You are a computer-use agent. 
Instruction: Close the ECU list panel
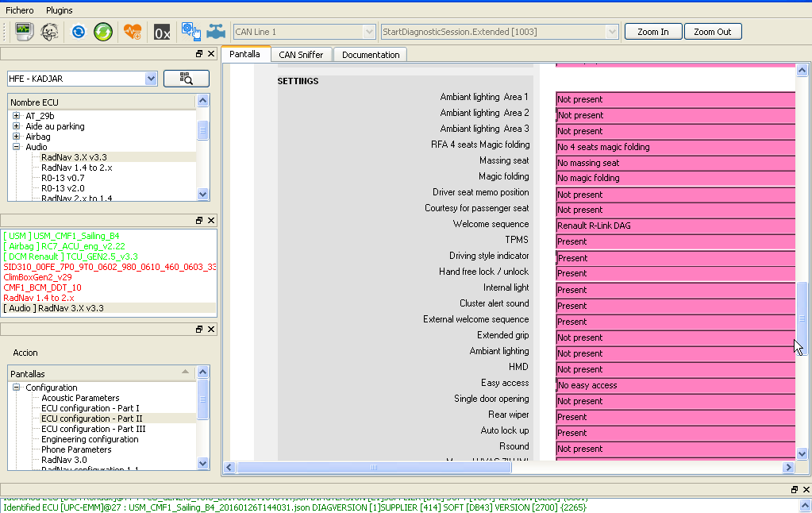click(x=211, y=54)
